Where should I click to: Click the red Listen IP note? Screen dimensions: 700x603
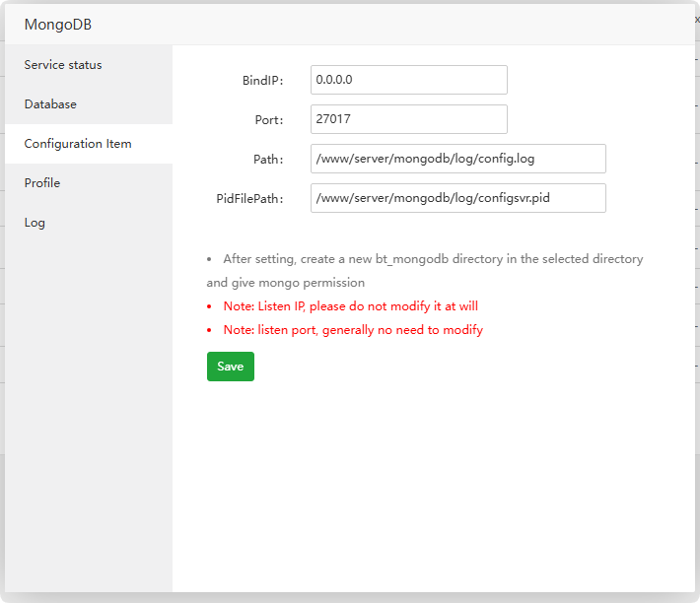[x=350, y=306]
